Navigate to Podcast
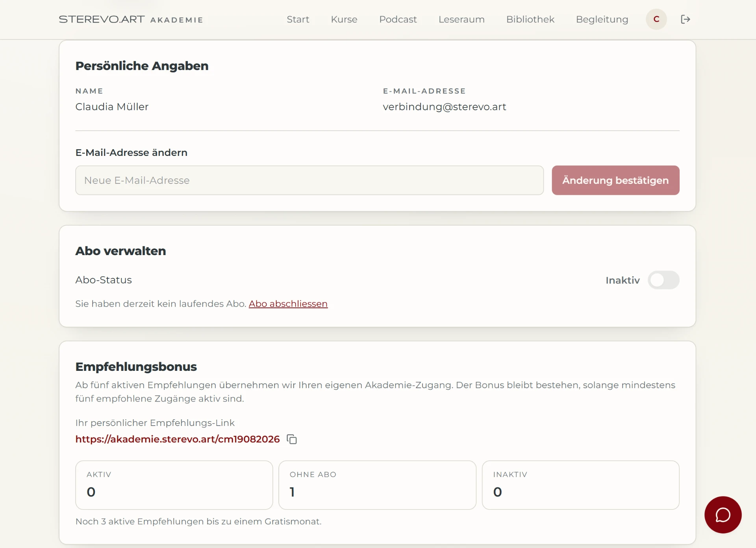The height and width of the screenshot is (548, 756). (x=398, y=19)
